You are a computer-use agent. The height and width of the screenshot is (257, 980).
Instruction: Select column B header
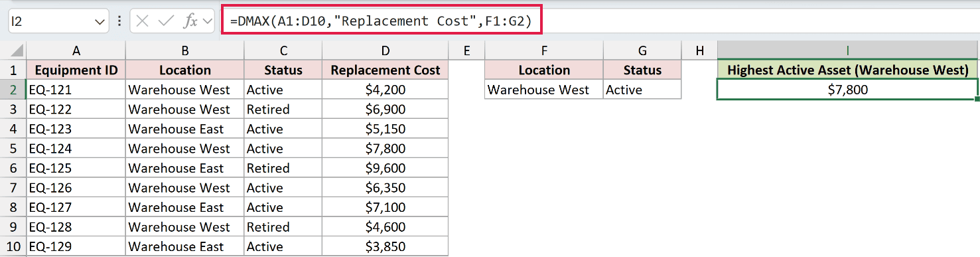tap(185, 50)
